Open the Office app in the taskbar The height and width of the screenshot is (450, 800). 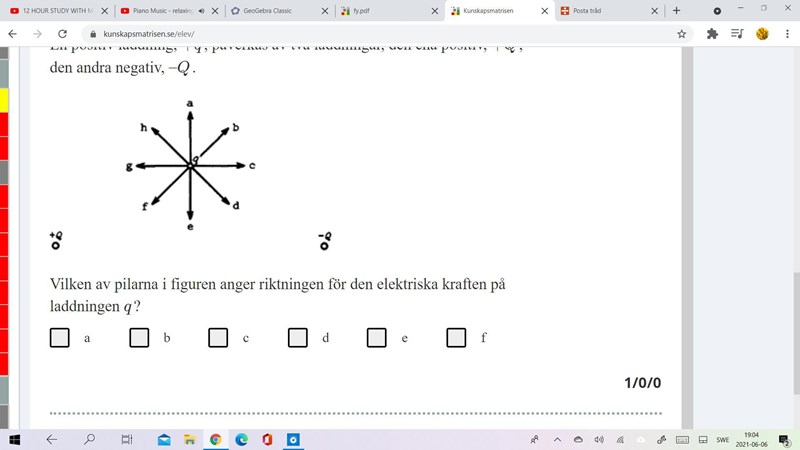coord(267,439)
